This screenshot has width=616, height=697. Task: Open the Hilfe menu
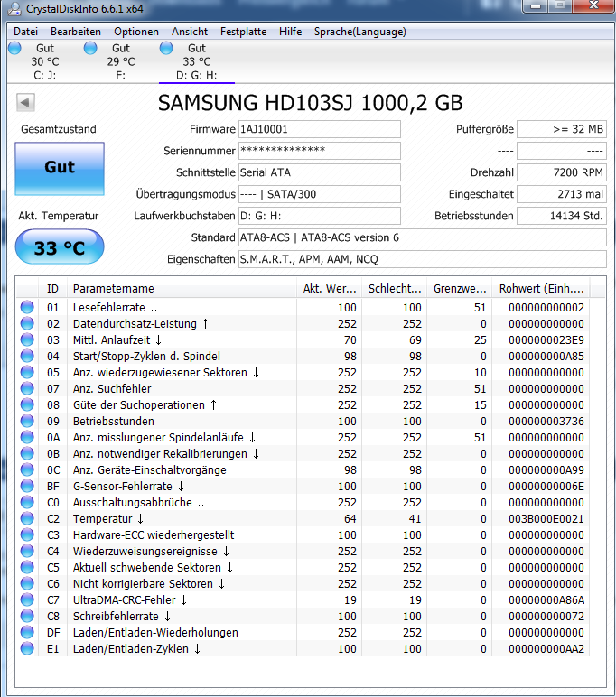coord(291,32)
